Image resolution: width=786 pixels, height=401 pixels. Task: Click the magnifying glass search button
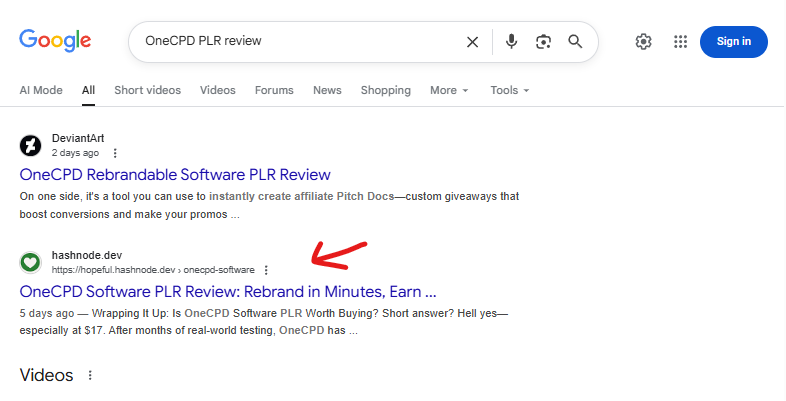[x=575, y=42]
